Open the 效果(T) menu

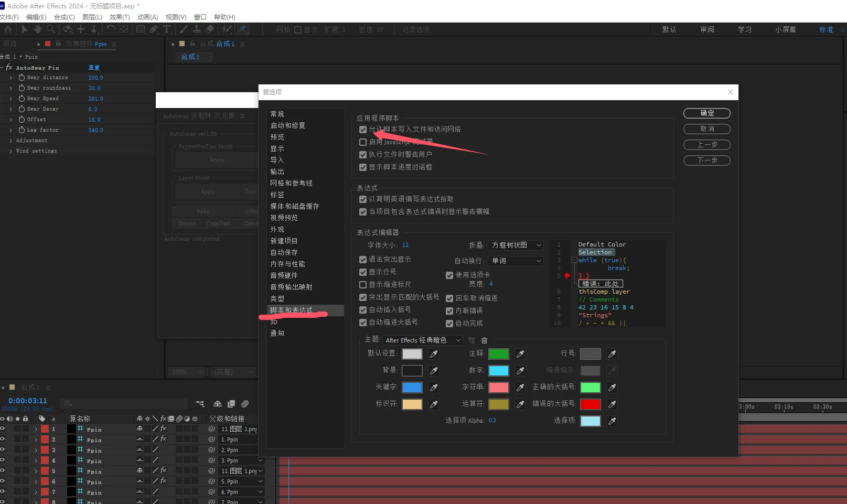[x=120, y=17]
